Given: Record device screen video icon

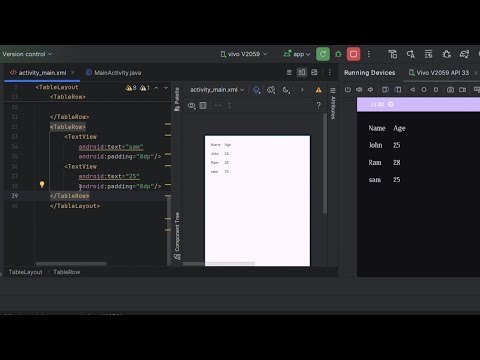Looking at the screenshot, I should point(462,90).
